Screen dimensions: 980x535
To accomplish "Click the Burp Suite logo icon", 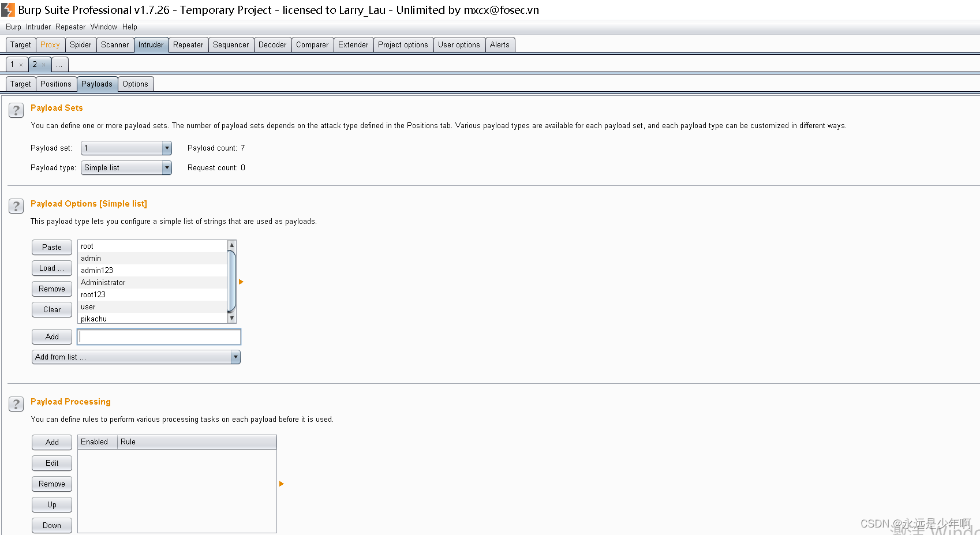I will coord(8,10).
